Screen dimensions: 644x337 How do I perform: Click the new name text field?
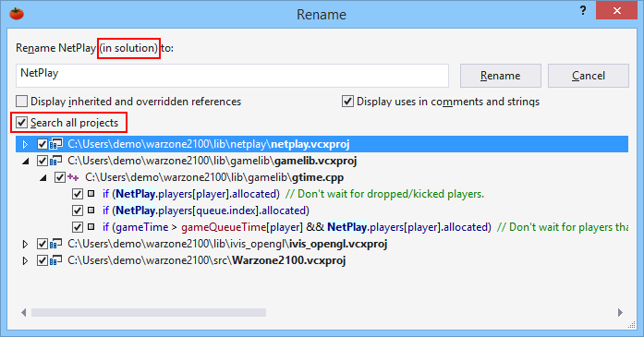coord(232,76)
